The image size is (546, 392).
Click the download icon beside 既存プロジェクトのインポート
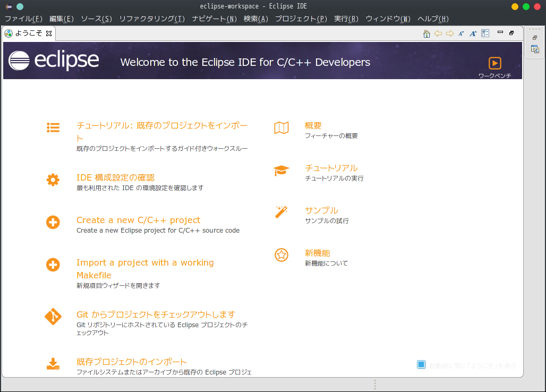pos(53,364)
